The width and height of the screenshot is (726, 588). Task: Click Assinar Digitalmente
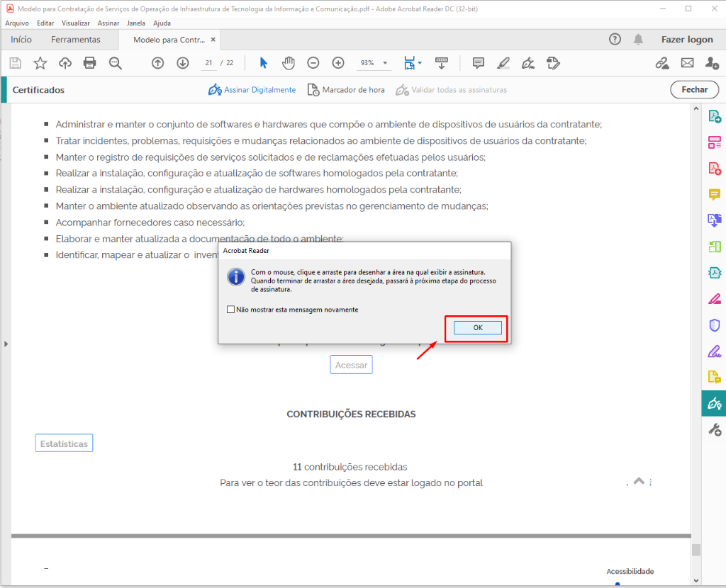pos(252,90)
